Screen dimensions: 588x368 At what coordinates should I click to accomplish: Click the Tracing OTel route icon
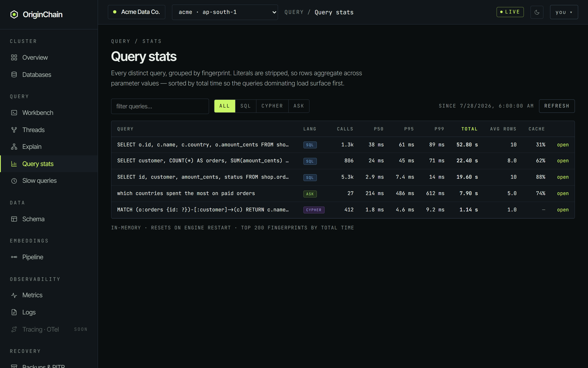pyautogui.click(x=14, y=330)
